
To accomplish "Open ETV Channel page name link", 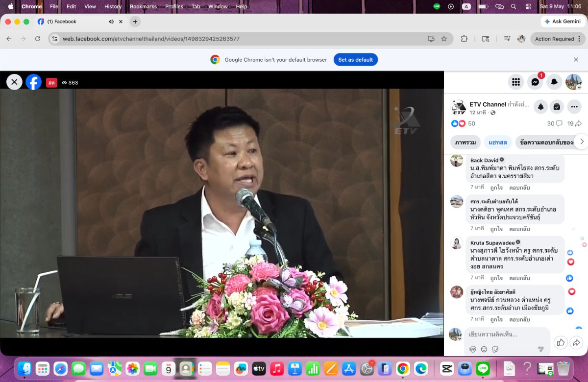I will (488, 104).
